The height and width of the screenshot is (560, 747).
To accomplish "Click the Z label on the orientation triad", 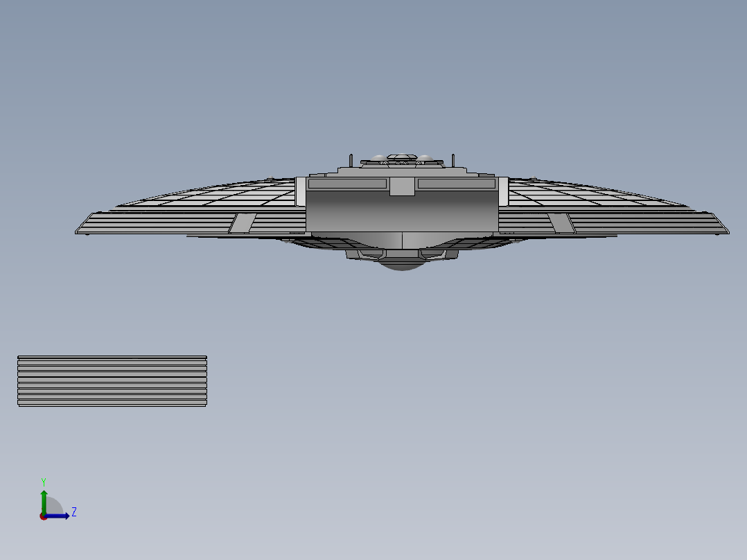I will [74, 510].
